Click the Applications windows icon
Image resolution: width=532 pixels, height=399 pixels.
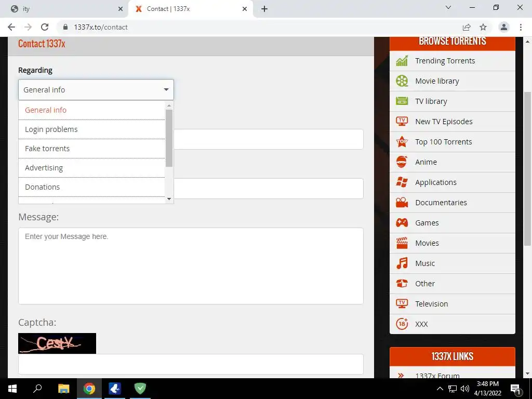pyautogui.click(x=402, y=182)
